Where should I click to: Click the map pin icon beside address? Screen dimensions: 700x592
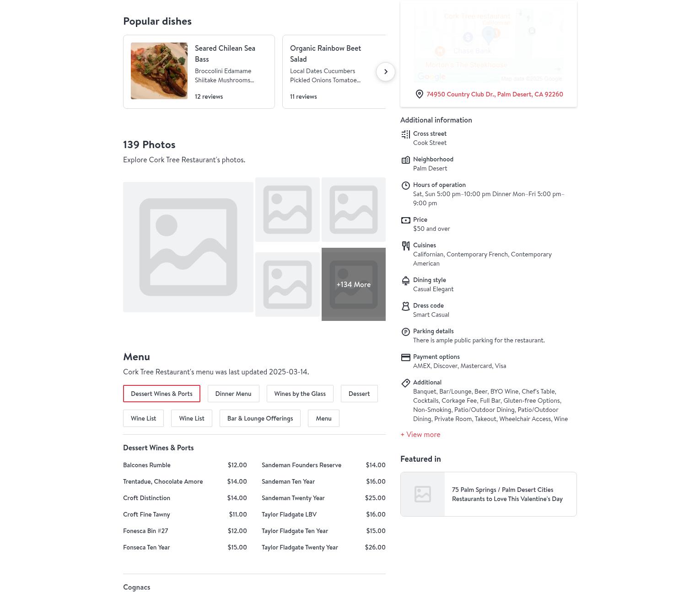click(x=419, y=94)
